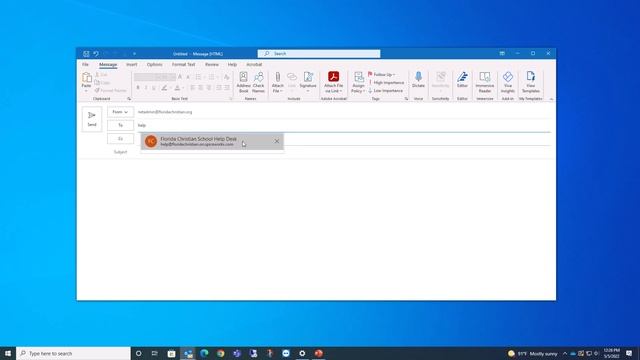Image resolution: width=640 pixels, height=360 pixels.
Task: Expand the Paste options arrow
Action: pos(86,91)
